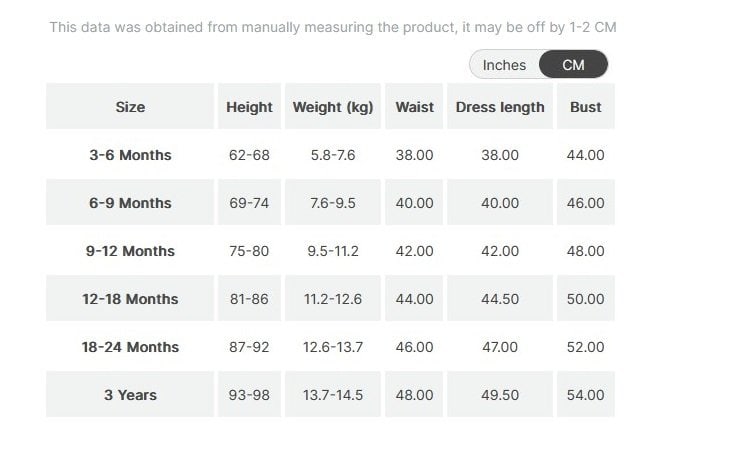
Task: Select the 12-18 Months size row
Action: pyautogui.click(x=130, y=299)
